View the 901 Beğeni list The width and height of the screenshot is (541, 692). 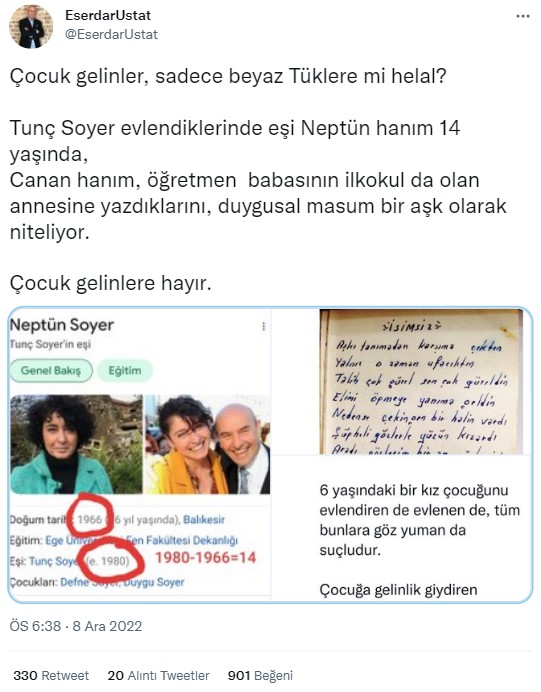click(x=260, y=675)
